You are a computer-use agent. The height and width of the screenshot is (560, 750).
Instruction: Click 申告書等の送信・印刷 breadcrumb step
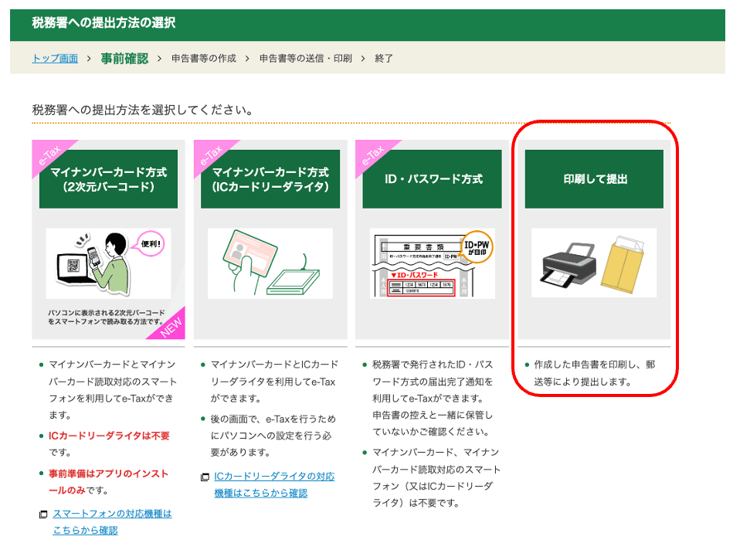click(305, 59)
